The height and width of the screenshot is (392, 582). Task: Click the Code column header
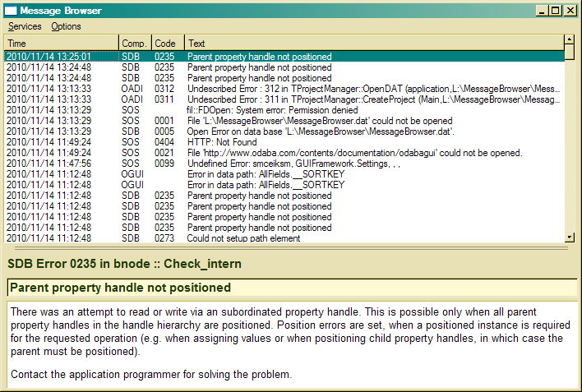tap(167, 43)
